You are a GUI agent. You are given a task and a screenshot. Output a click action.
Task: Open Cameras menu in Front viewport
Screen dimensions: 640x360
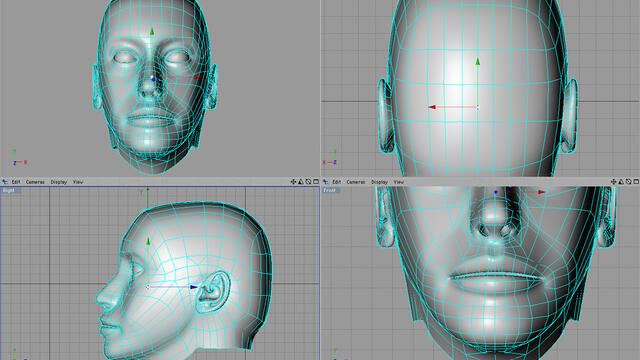356,182
